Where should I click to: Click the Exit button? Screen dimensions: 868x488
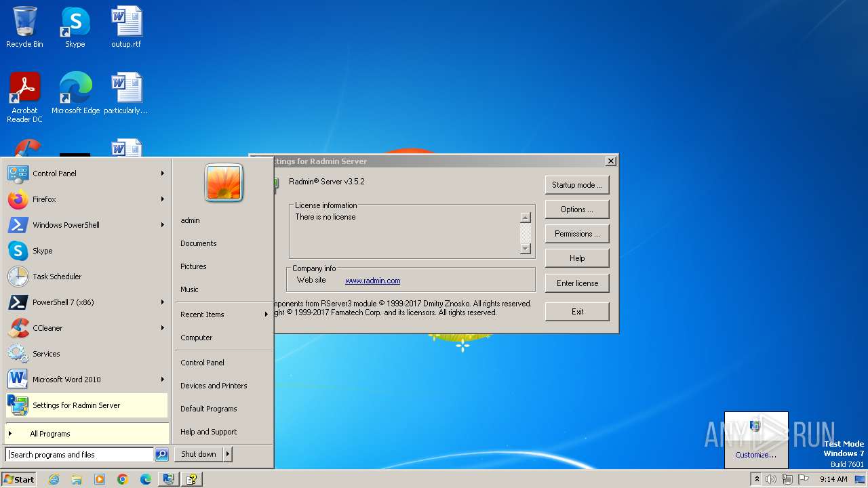tap(577, 312)
